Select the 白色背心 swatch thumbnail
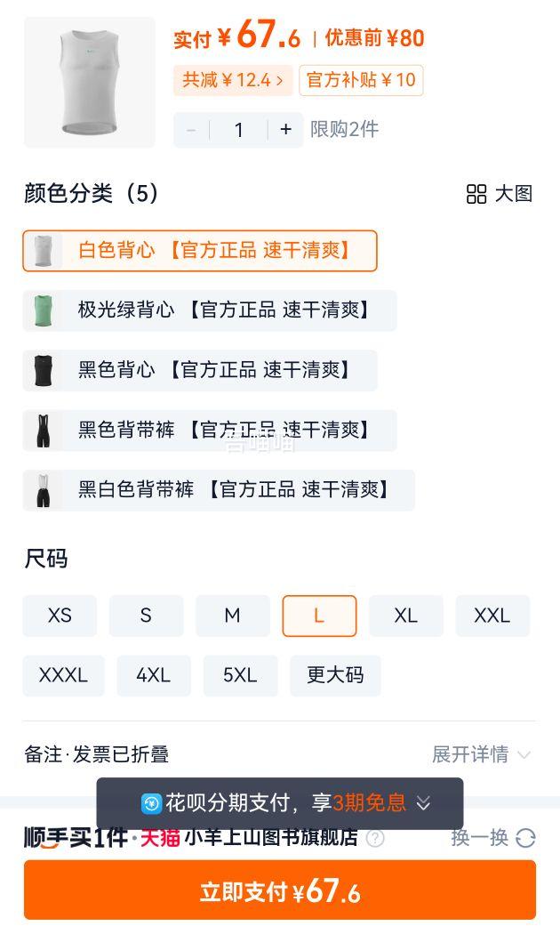This screenshot has width=560, height=942. [x=44, y=251]
